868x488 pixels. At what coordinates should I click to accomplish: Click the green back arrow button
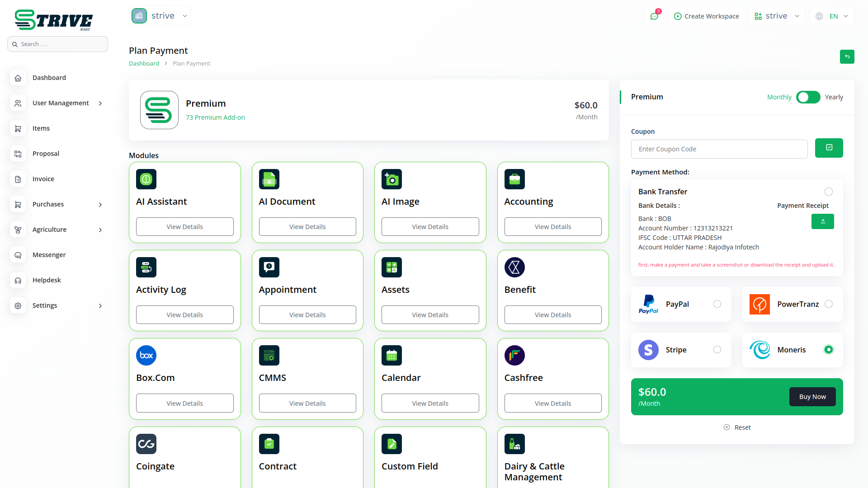tap(847, 56)
